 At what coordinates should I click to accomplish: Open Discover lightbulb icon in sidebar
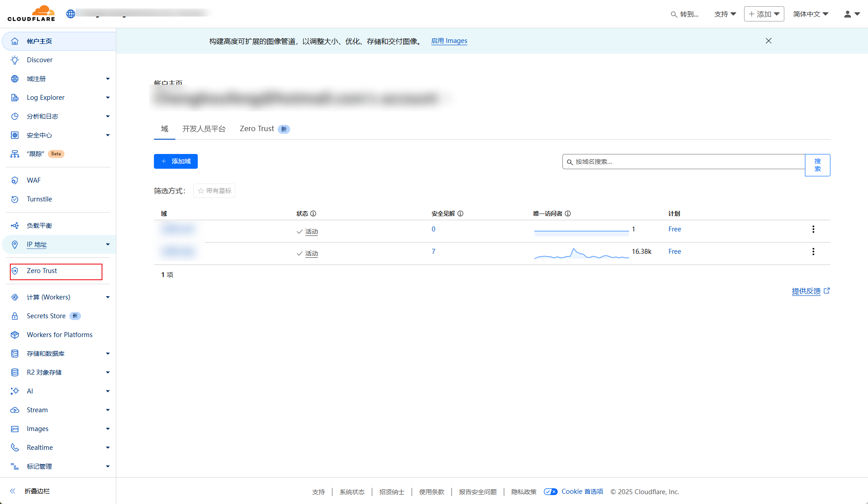click(15, 60)
